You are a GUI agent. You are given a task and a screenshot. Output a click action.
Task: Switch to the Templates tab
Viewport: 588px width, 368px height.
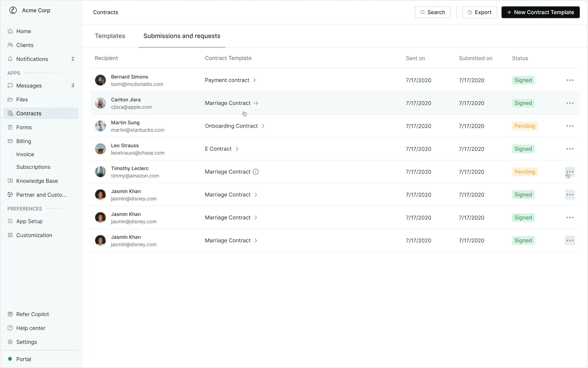[x=110, y=36]
